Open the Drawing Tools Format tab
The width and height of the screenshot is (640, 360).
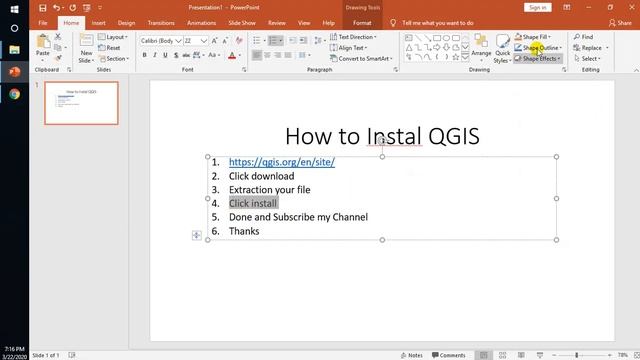(x=362, y=23)
